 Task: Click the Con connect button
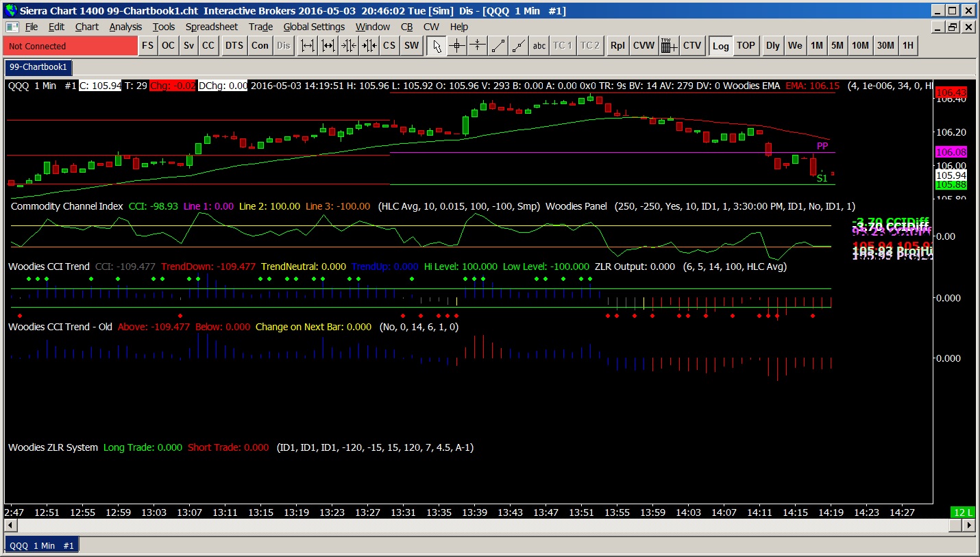(x=260, y=46)
